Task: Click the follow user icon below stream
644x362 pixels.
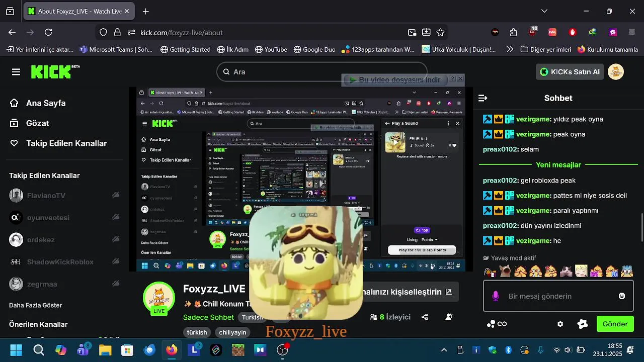Action: (449, 317)
